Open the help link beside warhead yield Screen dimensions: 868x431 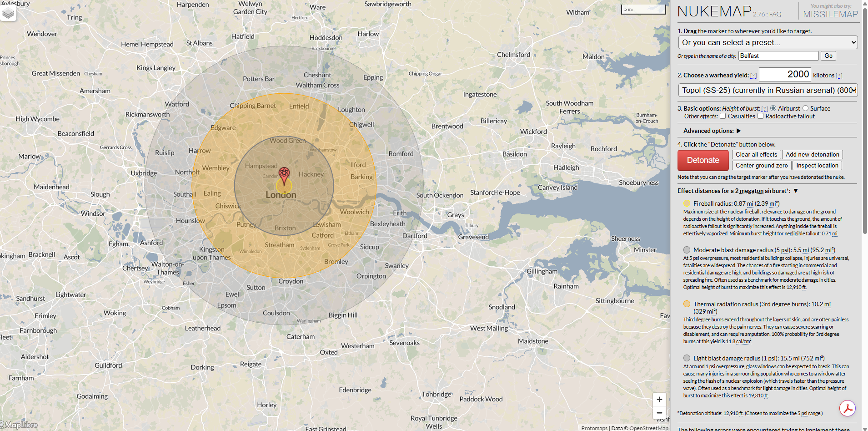[x=753, y=76]
